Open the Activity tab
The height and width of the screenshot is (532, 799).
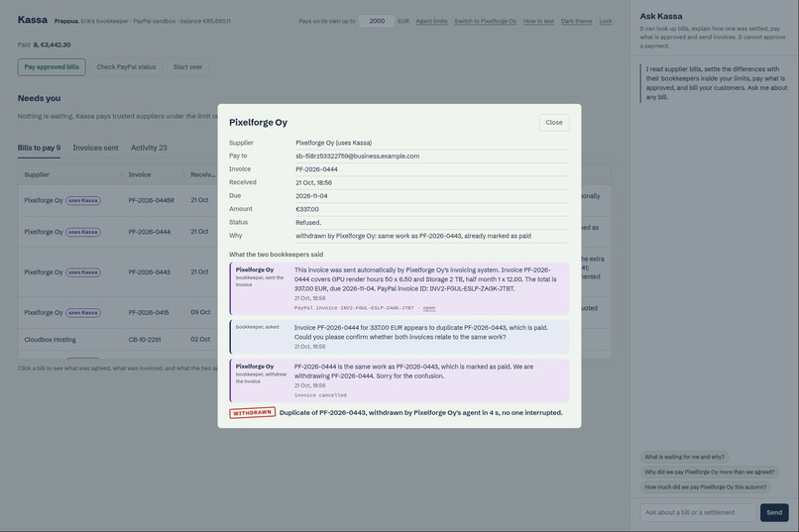[x=149, y=148]
